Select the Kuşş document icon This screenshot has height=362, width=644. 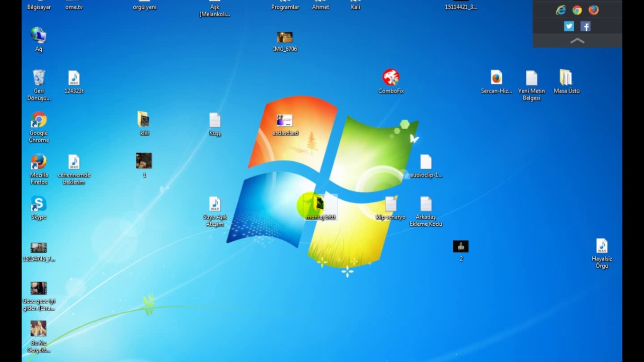[215, 120]
